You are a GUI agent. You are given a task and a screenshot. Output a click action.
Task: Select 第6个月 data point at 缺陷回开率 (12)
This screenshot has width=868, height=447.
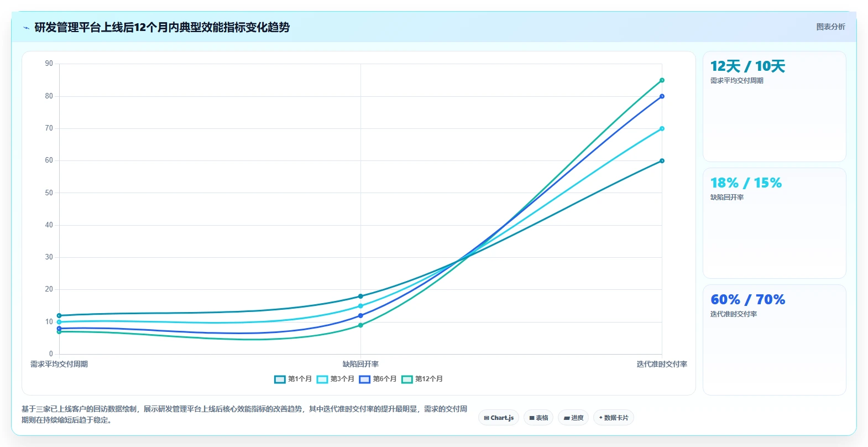[360, 316]
